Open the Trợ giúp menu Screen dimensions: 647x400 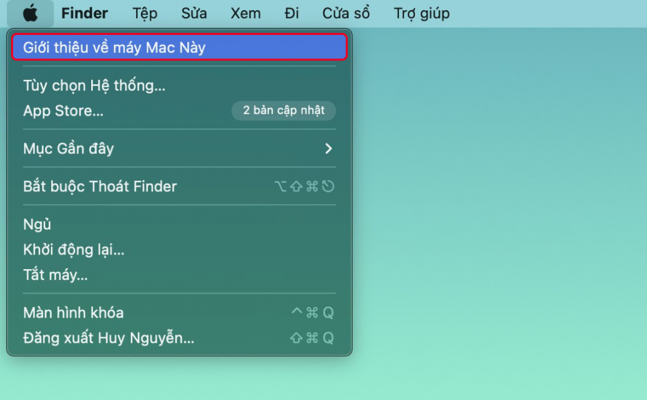point(421,14)
